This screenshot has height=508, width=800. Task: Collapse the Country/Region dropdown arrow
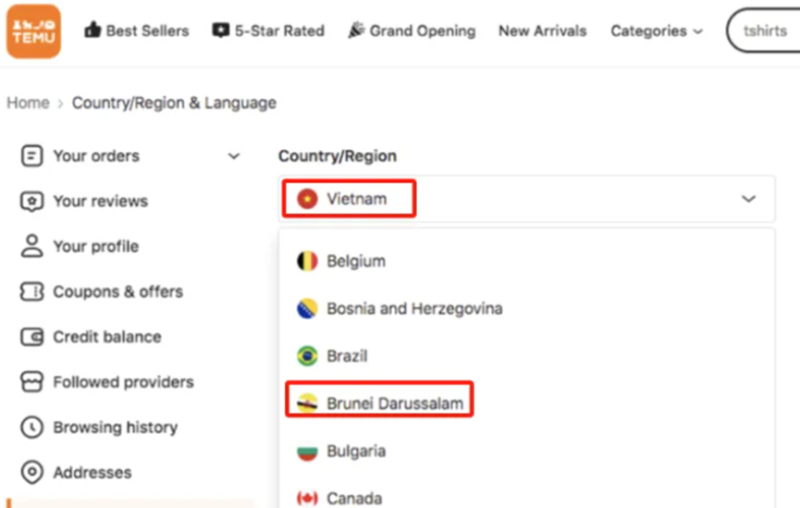(x=748, y=199)
